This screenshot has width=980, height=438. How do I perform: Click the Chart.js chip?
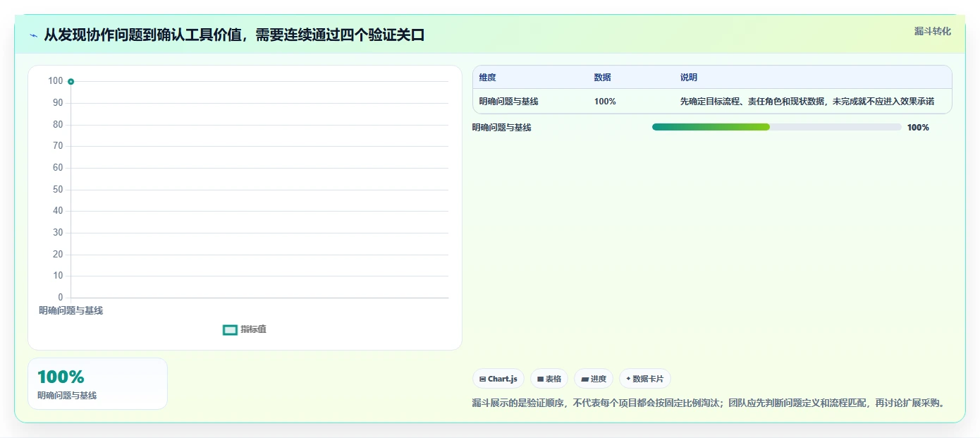coord(498,379)
